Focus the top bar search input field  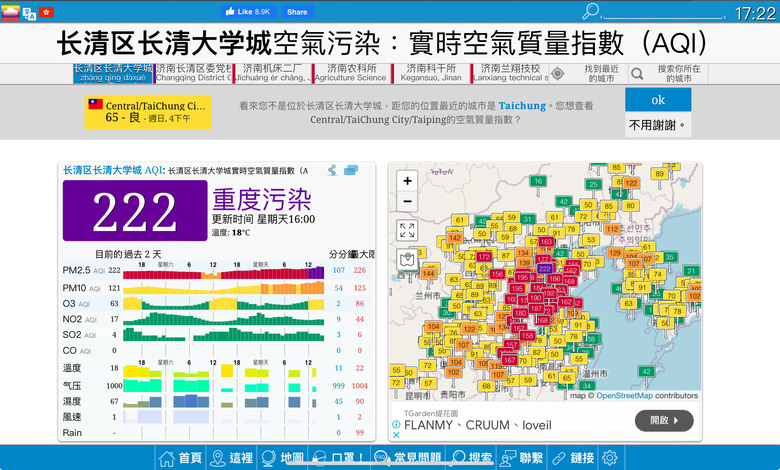[x=664, y=12]
